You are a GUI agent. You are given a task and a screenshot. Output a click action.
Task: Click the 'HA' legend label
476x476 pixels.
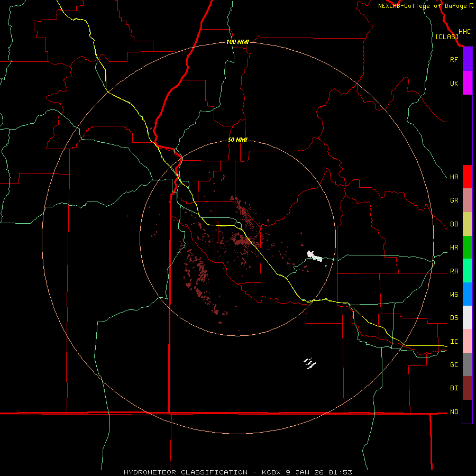(454, 177)
